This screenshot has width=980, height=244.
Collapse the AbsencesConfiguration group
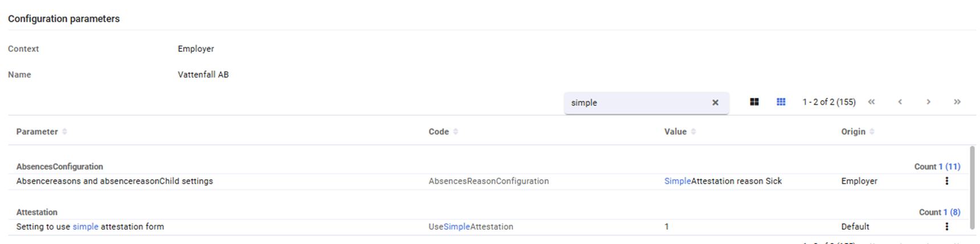click(x=60, y=167)
